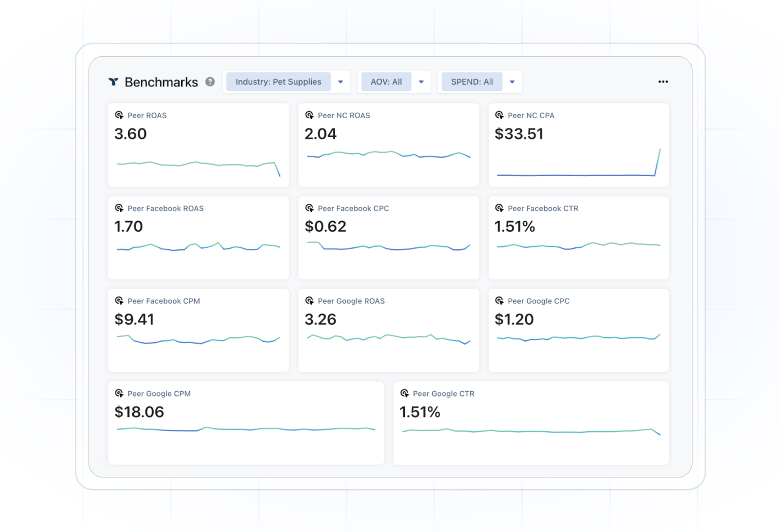Click the Benchmarks heading
Screen dimensions: 780x532
pyautogui.click(x=161, y=82)
